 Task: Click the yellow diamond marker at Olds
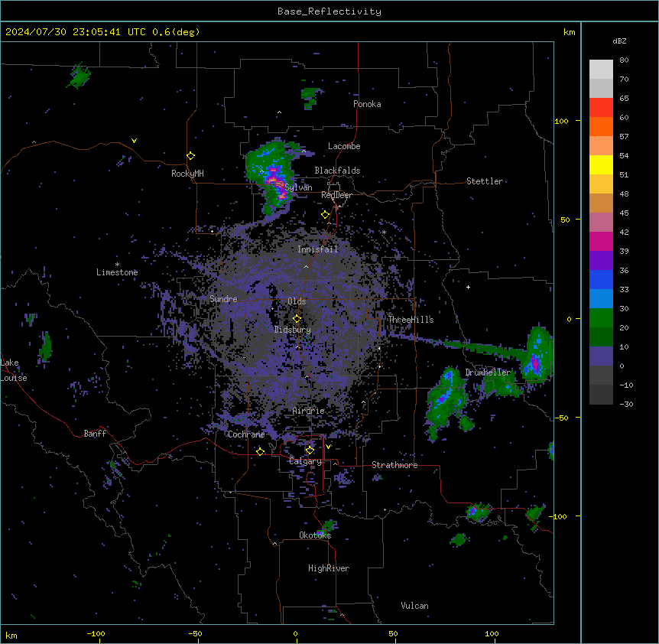click(297, 319)
